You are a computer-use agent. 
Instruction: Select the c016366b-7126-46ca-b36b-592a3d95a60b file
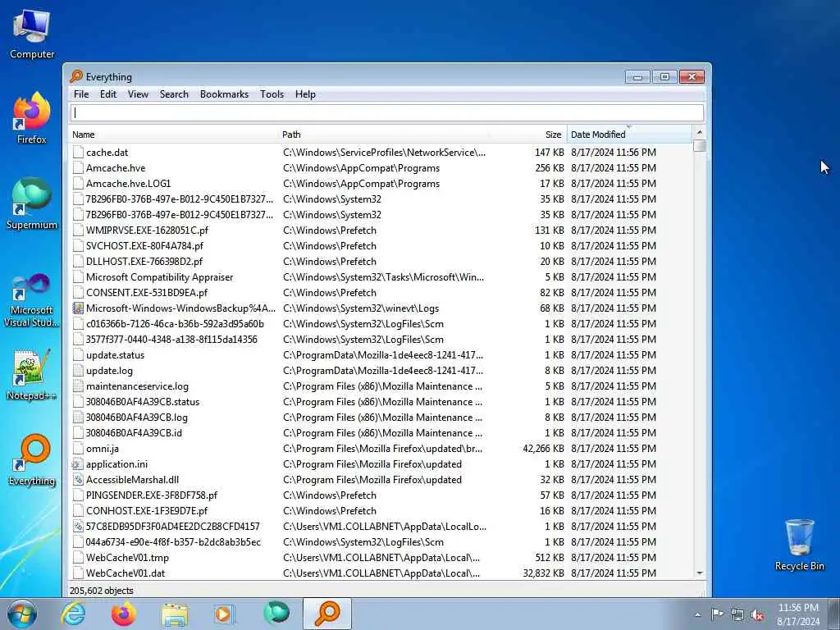pyautogui.click(x=381, y=323)
